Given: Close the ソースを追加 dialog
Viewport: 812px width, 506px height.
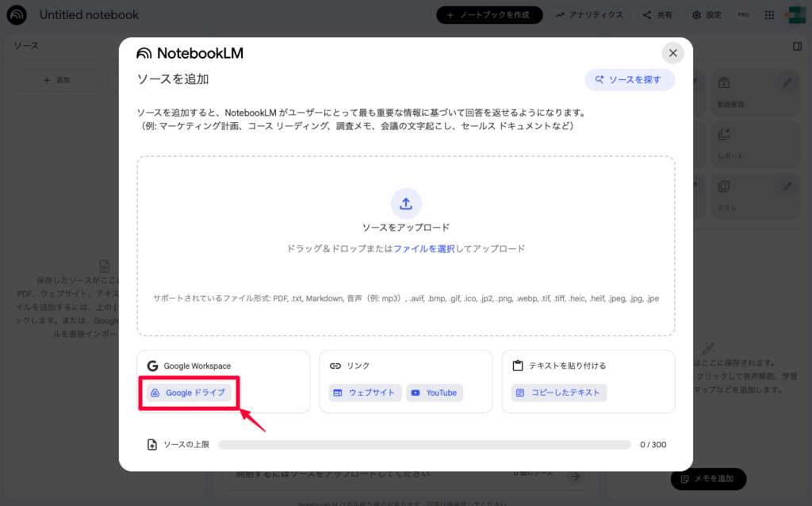Looking at the screenshot, I should [672, 53].
